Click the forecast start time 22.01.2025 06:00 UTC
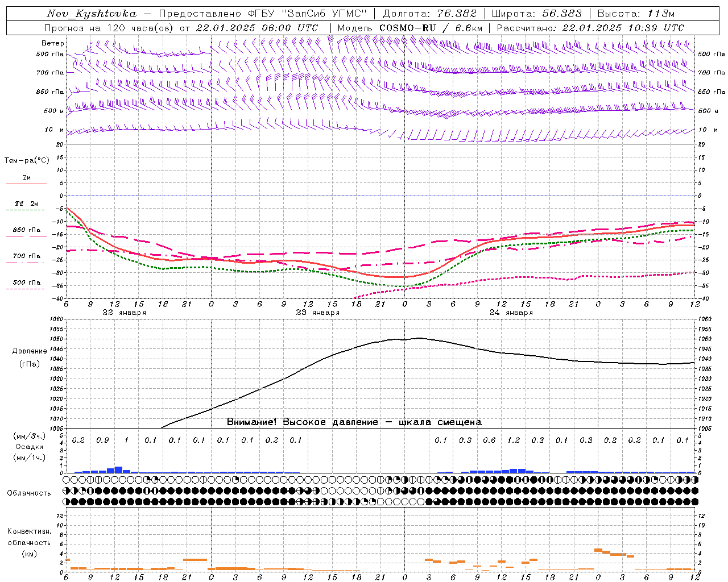The width and height of the screenshot is (728, 582). (x=257, y=28)
